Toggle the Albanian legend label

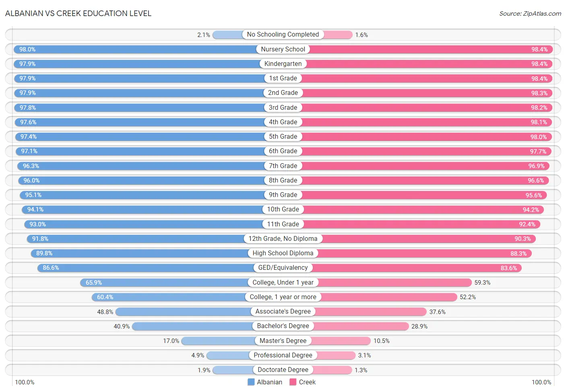[x=269, y=382]
